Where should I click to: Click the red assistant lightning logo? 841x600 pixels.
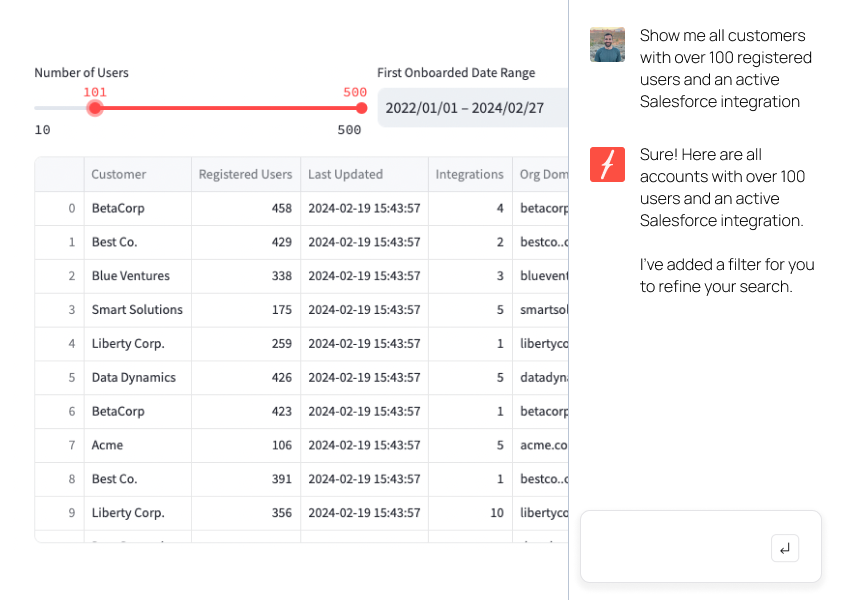(x=607, y=164)
